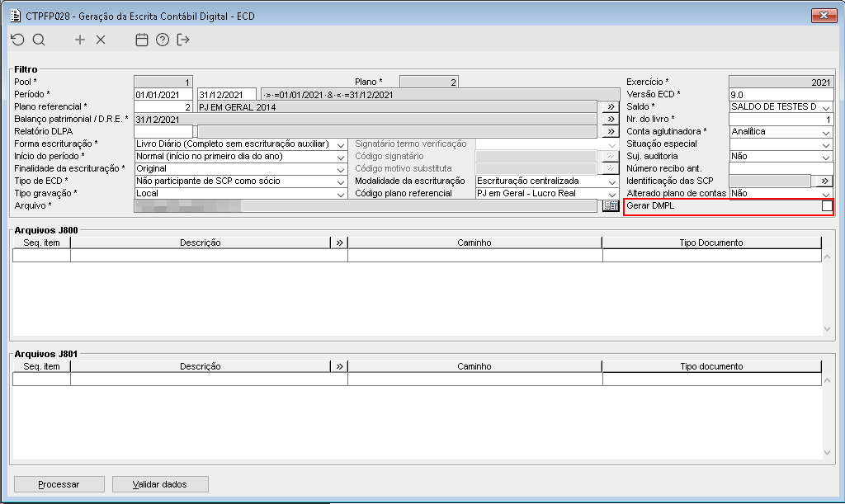This screenshot has width=845, height=504.
Task: Exit the screen via logout arrow icon
Action: [183, 40]
